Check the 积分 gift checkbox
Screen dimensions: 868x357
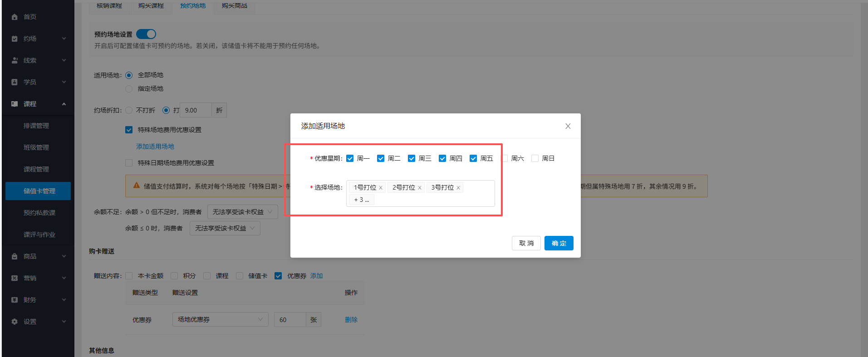click(x=174, y=276)
